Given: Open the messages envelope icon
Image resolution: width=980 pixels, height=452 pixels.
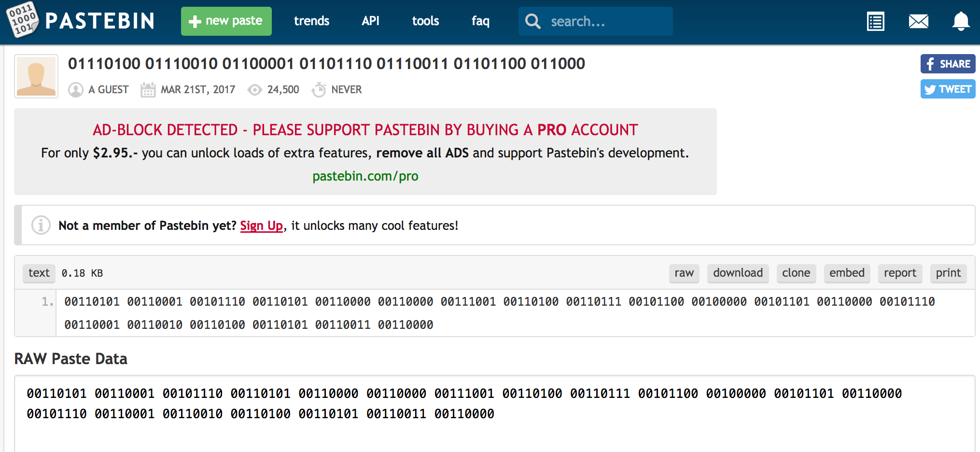Looking at the screenshot, I should (x=918, y=21).
